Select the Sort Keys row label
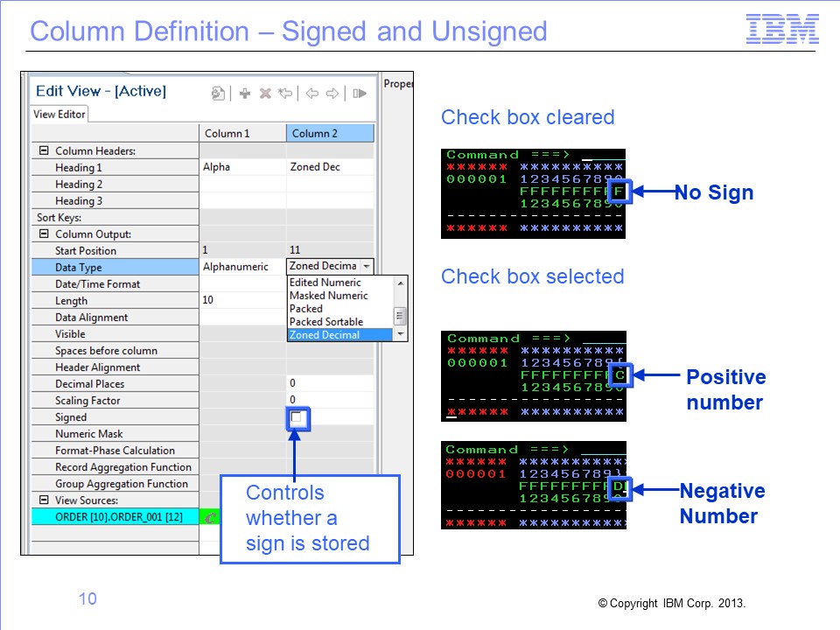The width and height of the screenshot is (840, 630). 115,218
